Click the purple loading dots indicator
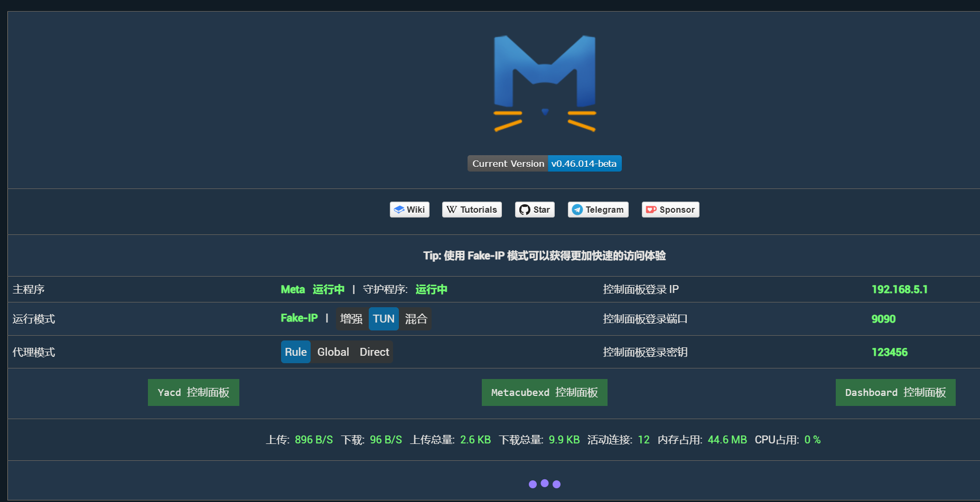The image size is (980, 502). point(544,484)
